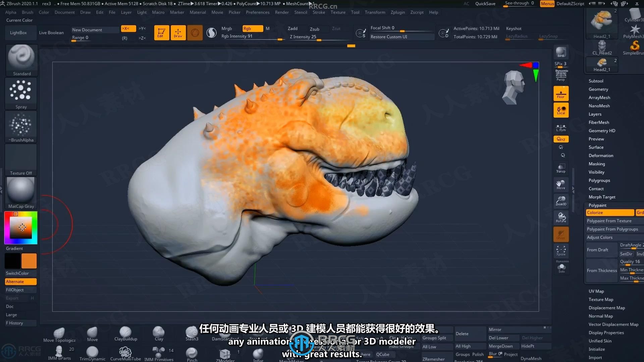Select the Pinch brush
This screenshot has width=644, height=362.
tap(192, 354)
